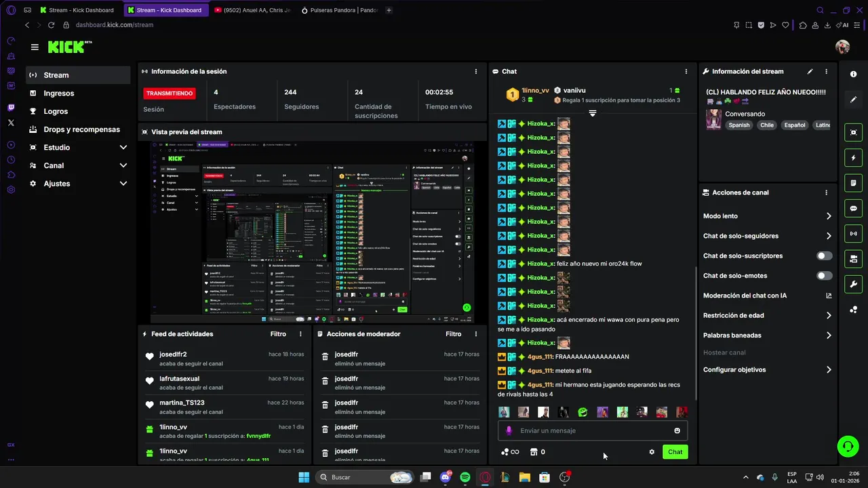Image resolution: width=868 pixels, height=488 pixels.
Task: Toggle the stream preview panel icon in right rail
Action: tap(853, 132)
